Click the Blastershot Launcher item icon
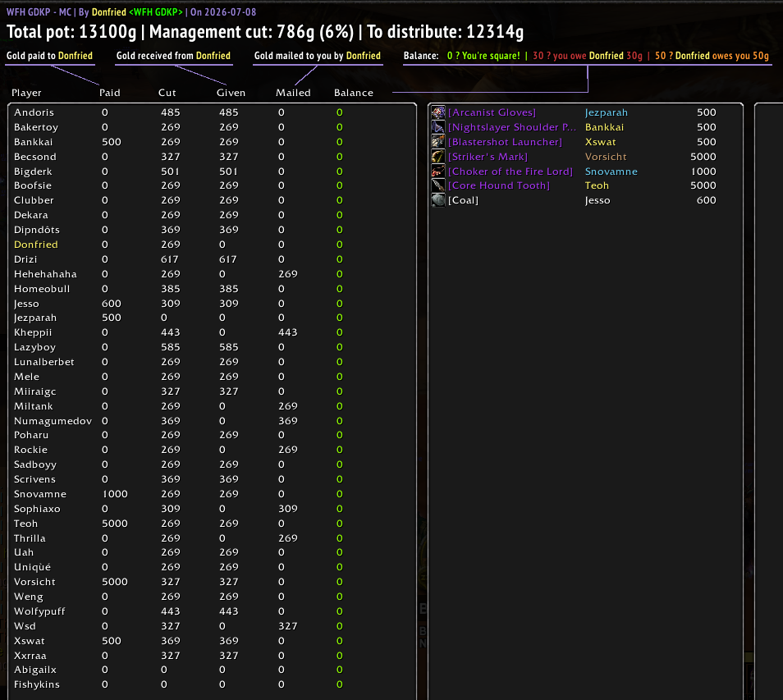Image resolution: width=783 pixels, height=700 pixels. click(x=438, y=142)
